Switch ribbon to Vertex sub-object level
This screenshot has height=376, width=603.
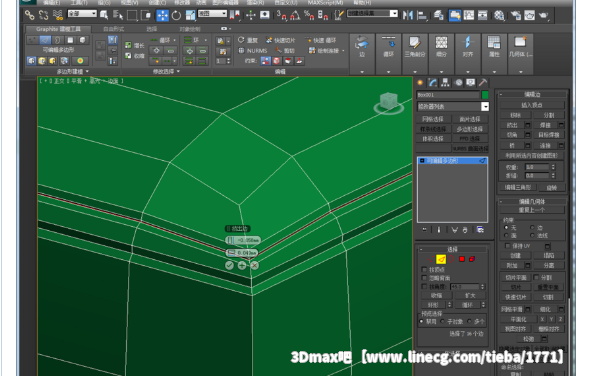pyautogui.click(x=32, y=40)
